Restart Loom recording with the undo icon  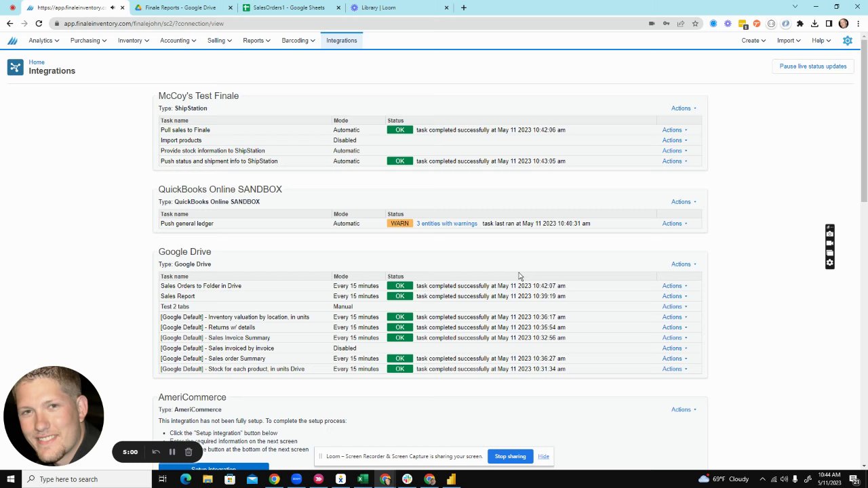(156, 452)
